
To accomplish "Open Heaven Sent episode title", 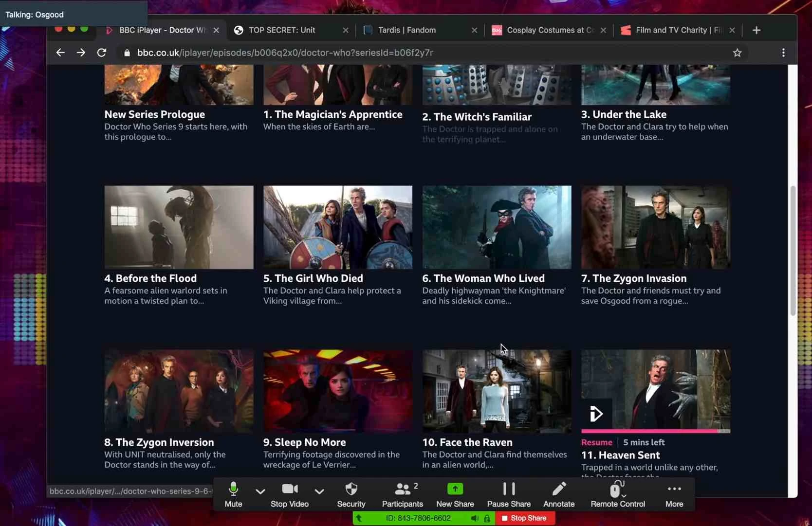I will pyautogui.click(x=621, y=455).
